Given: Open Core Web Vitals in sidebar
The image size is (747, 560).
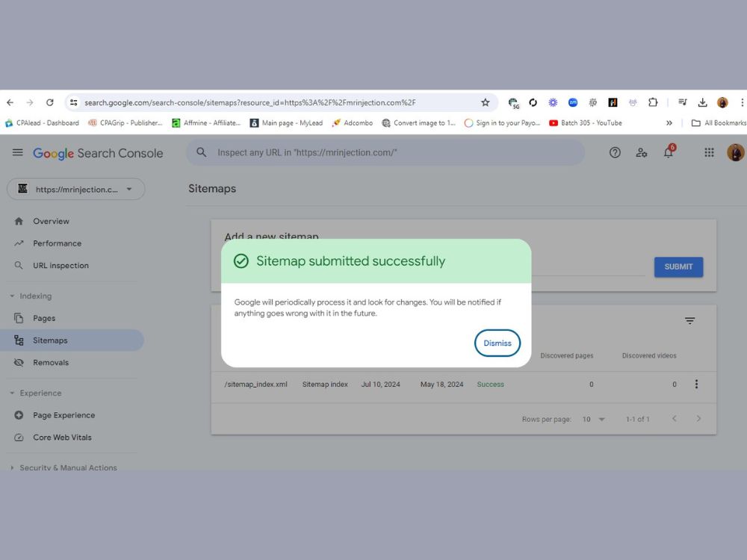Looking at the screenshot, I should click(62, 437).
